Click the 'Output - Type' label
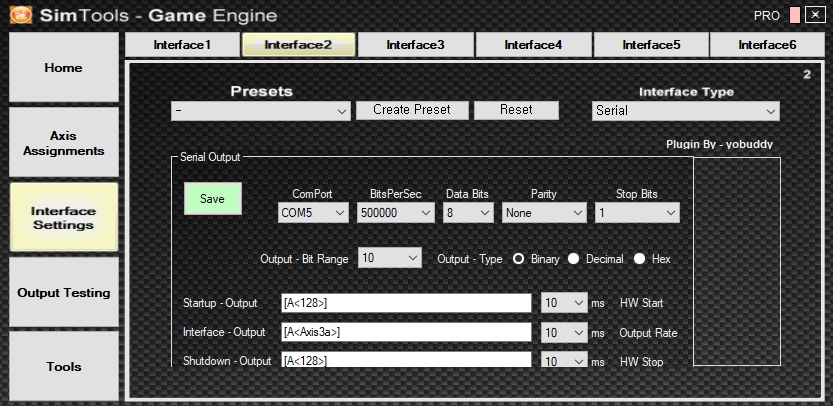The height and width of the screenshot is (406, 833). coord(470,259)
